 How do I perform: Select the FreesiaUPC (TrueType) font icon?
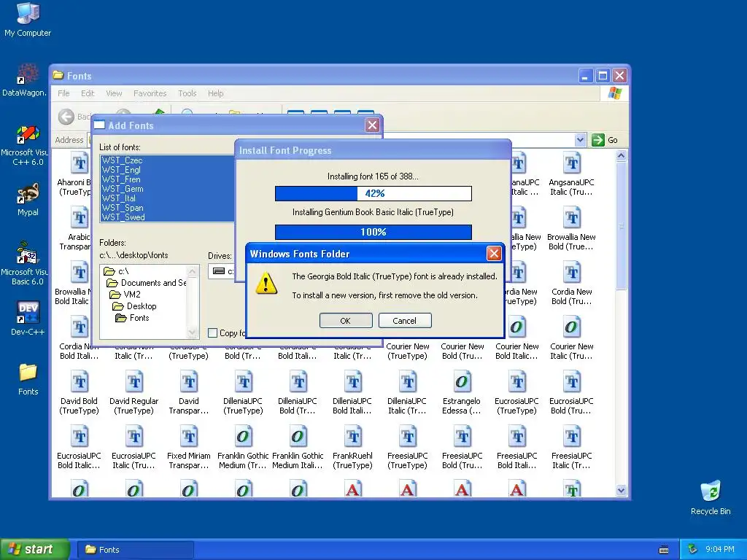pyautogui.click(x=407, y=447)
